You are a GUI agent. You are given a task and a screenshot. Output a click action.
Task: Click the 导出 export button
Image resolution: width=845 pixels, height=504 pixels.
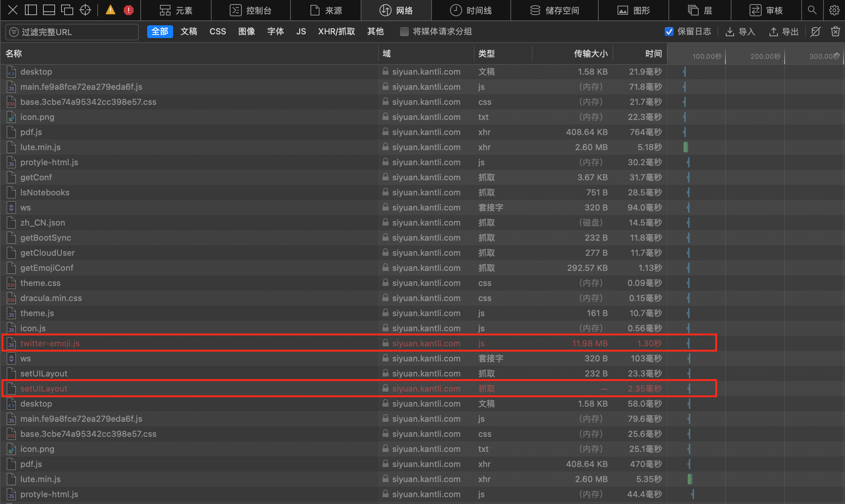point(784,32)
